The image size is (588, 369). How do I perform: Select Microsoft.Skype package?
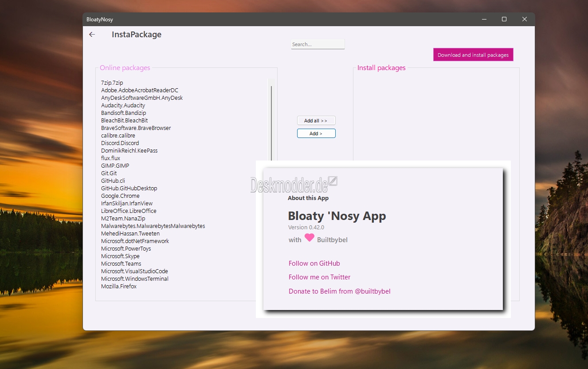coord(121,256)
